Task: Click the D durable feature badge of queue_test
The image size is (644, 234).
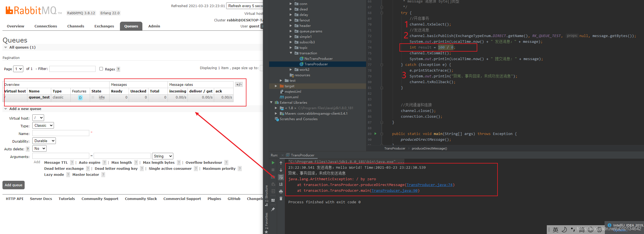Action: (x=80, y=98)
